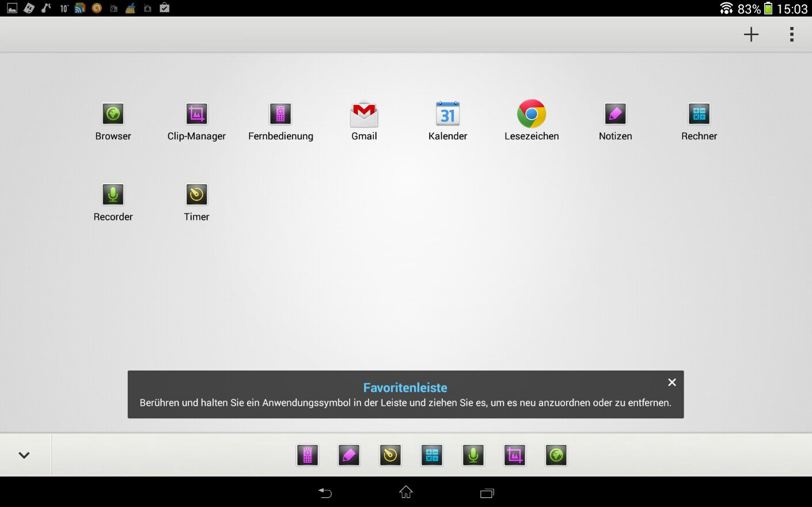Launch the Fernbedienung remote control app
This screenshot has height=507, width=812.
(x=280, y=114)
